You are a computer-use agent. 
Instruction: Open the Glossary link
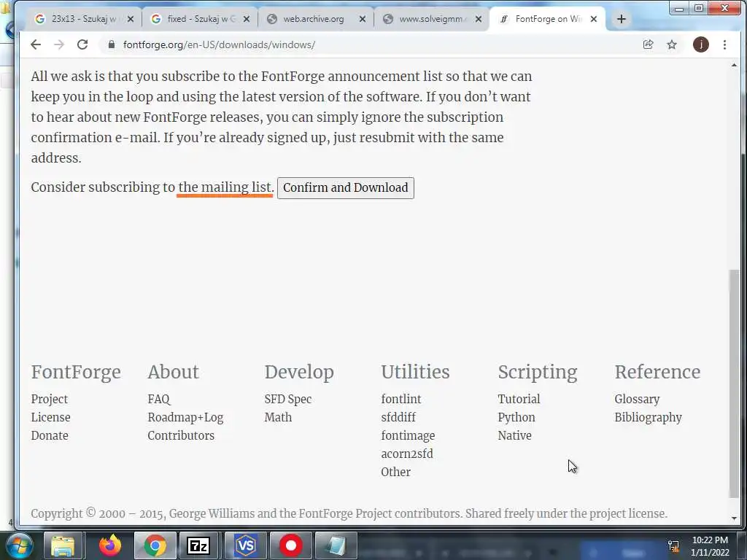coord(637,399)
